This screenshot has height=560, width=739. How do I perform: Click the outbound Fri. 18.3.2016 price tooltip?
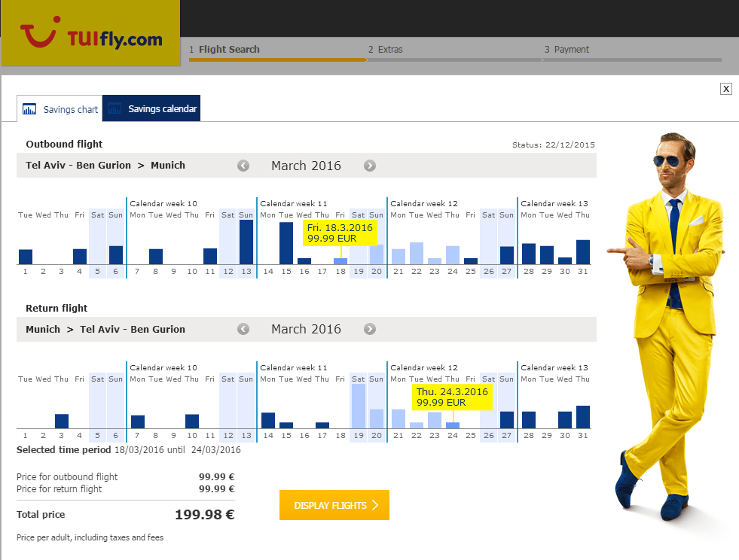[340, 233]
